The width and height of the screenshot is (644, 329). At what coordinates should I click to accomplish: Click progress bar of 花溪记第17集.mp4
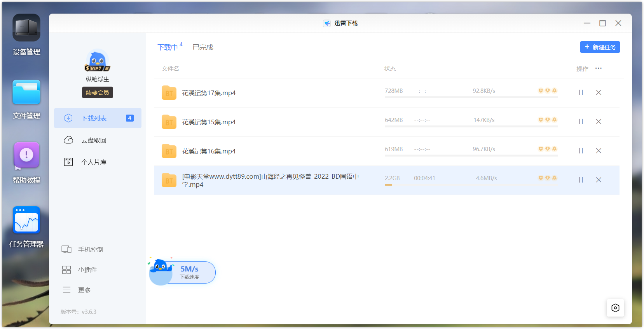pyautogui.click(x=471, y=97)
